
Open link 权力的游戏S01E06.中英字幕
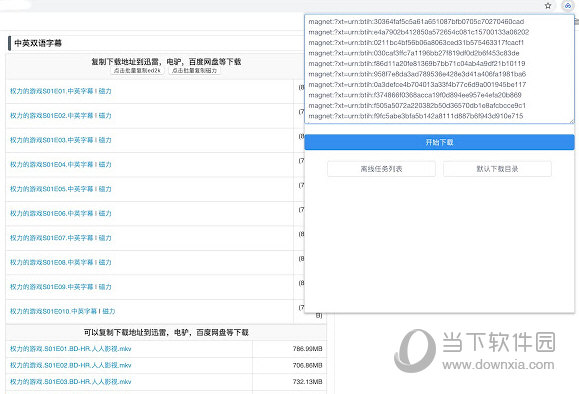51,213
